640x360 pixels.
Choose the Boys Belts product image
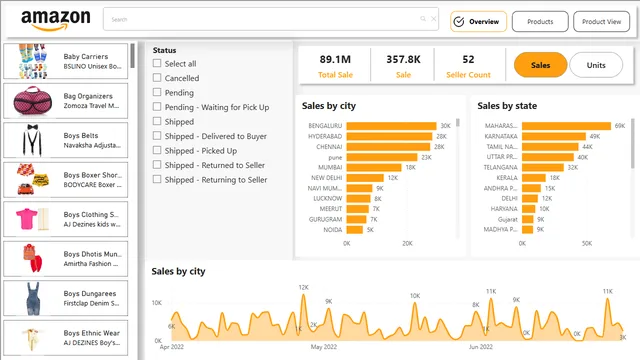(33, 140)
